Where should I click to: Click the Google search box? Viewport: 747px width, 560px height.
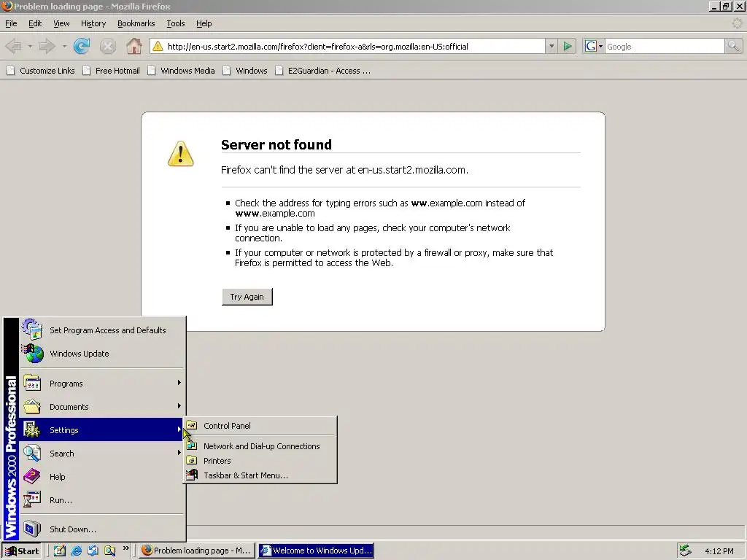click(665, 46)
